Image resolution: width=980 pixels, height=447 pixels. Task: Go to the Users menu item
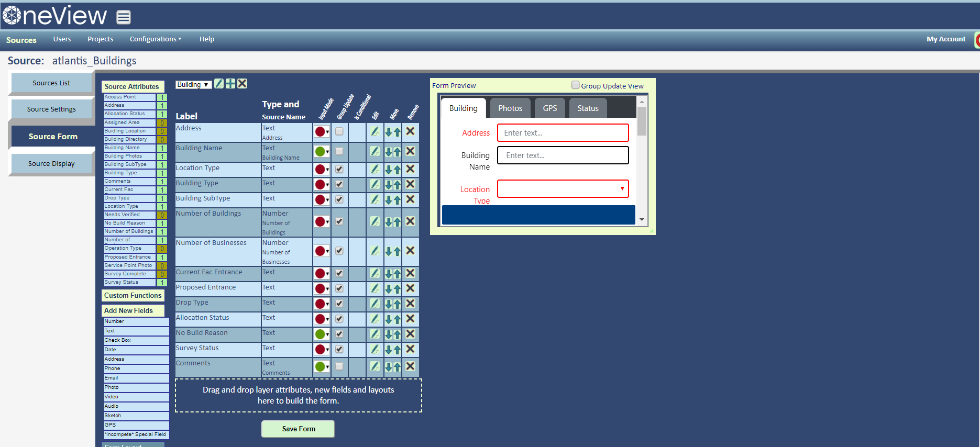[x=62, y=39]
